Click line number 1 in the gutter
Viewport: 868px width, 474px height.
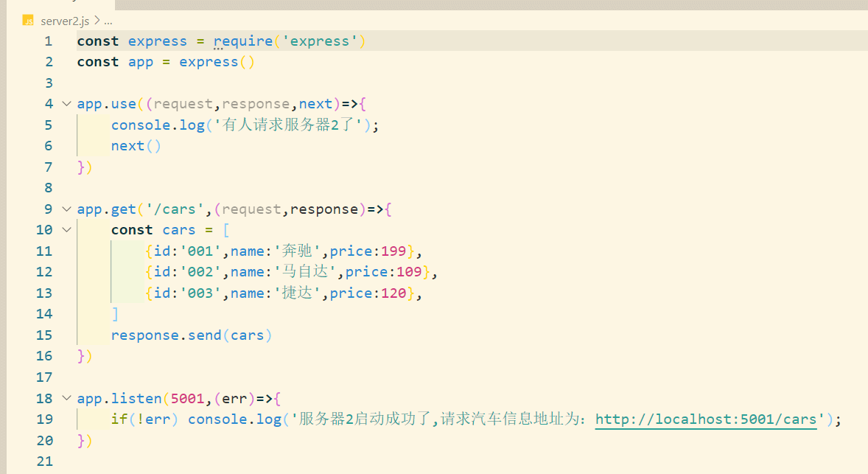(49, 41)
